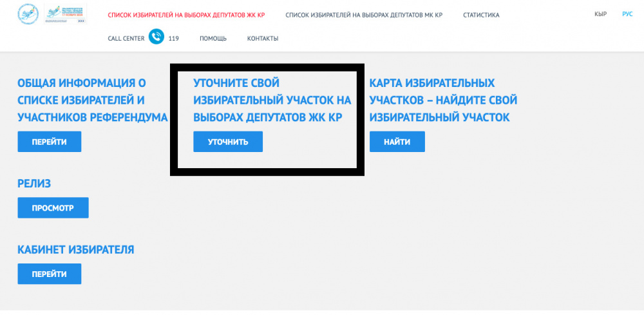644x315 pixels.
Task: Open the Контакты page
Action: pos(263,39)
